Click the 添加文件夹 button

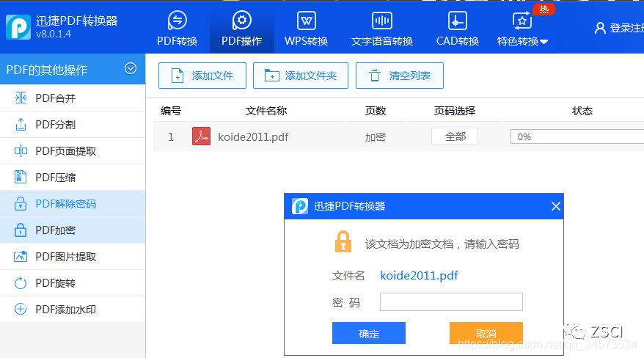tap(301, 76)
